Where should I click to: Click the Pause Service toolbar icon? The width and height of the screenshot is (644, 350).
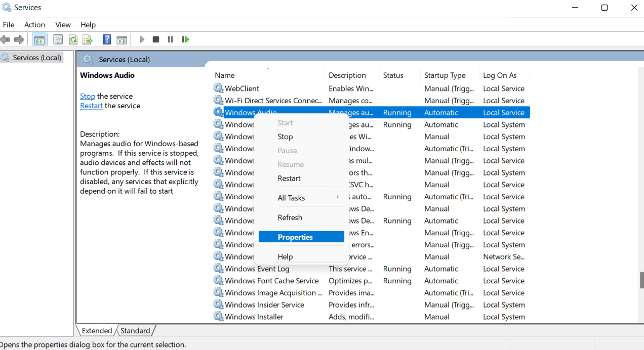click(x=171, y=39)
